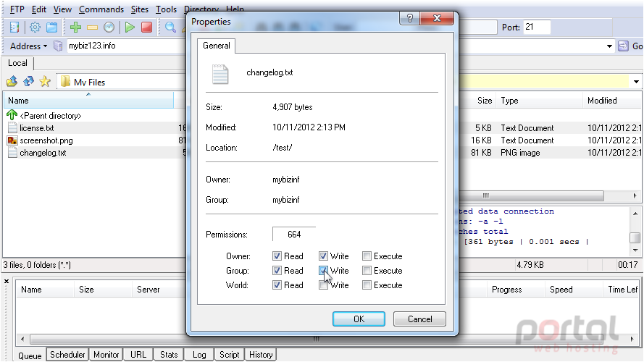This screenshot has width=644, height=362.
Task: Toggle Owner Execute permission checkbox
Action: [x=367, y=256]
